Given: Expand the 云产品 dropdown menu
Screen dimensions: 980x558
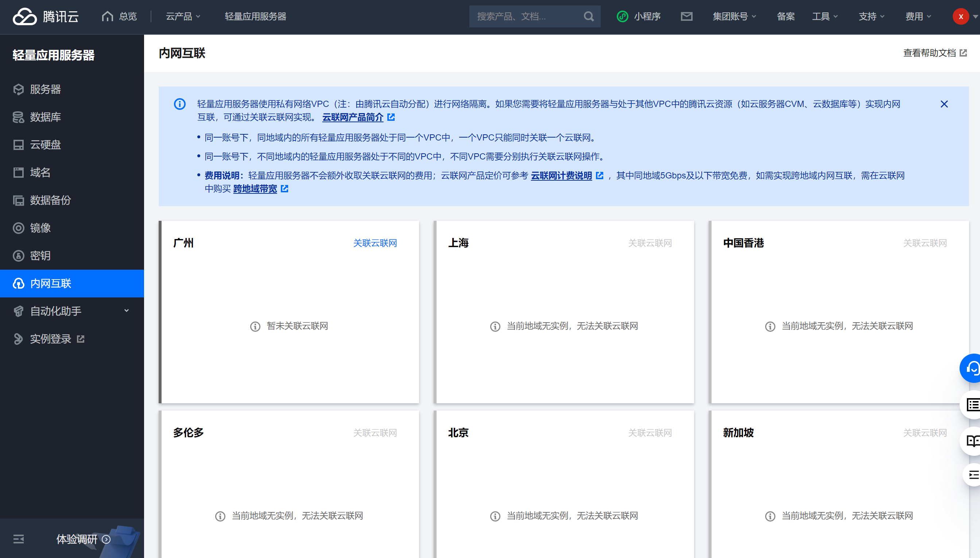Looking at the screenshot, I should click(183, 16).
